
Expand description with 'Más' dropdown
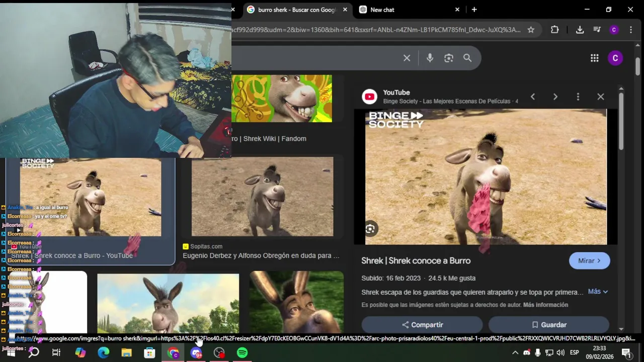click(x=598, y=292)
